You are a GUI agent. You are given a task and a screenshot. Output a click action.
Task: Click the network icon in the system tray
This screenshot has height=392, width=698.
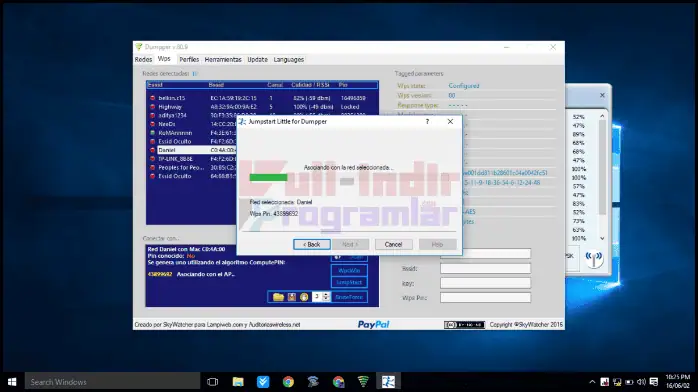coord(617,382)
